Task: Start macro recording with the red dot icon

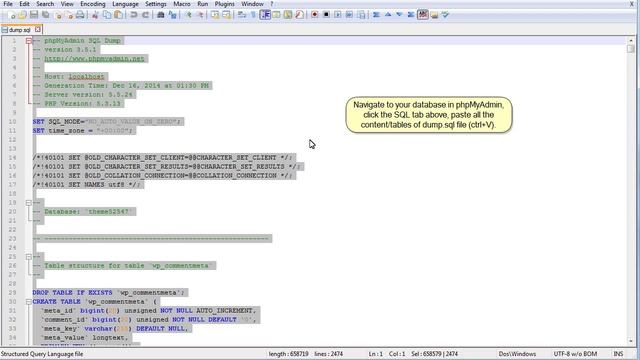Action: (x=315, y=15)
